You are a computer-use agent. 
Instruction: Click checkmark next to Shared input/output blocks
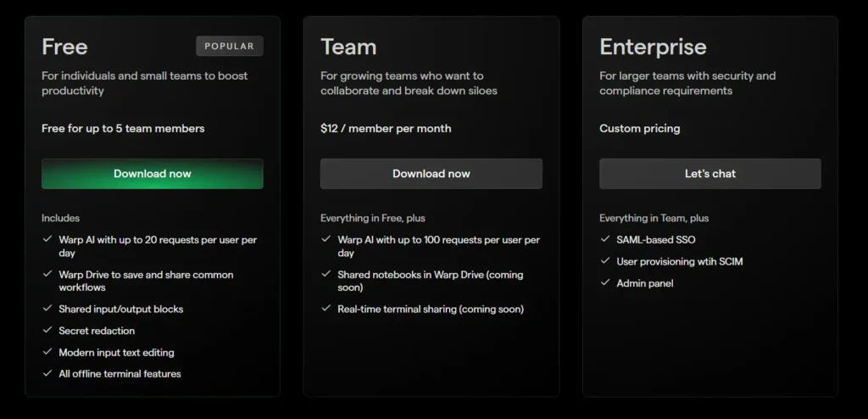click(x=47, y=309)
